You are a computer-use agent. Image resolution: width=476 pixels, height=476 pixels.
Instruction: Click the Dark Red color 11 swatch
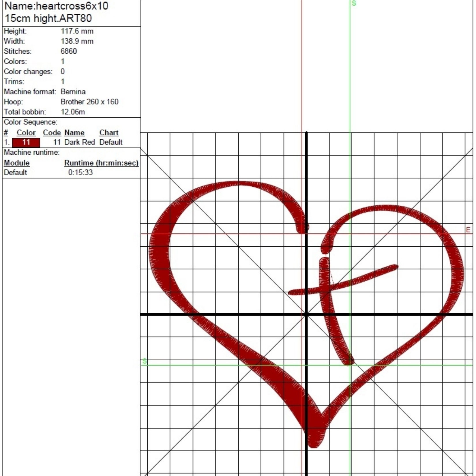26,142
